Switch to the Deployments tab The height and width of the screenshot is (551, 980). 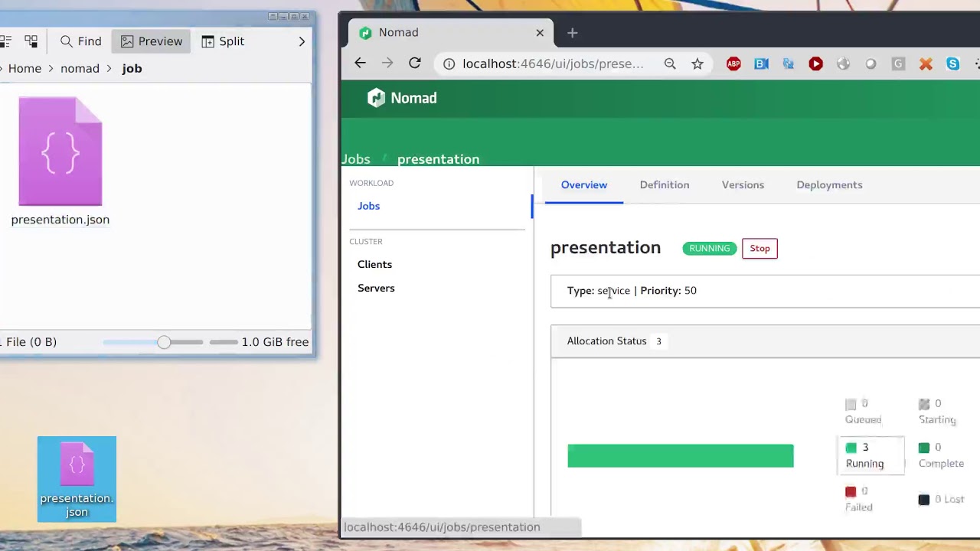[x=829, y=184]
